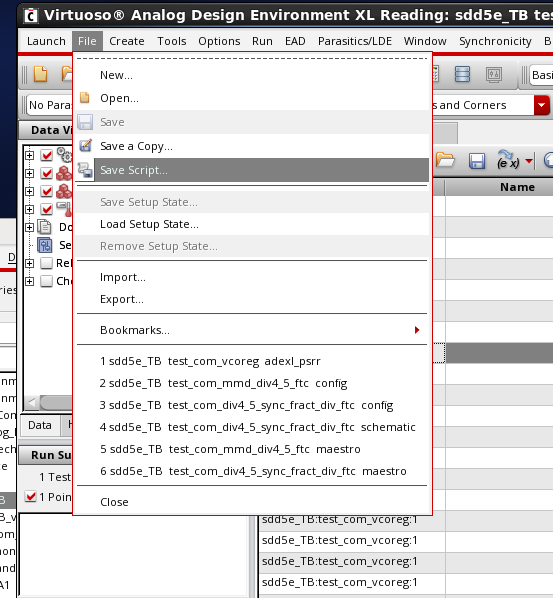Image resolution: width=553 pixels, height=598 pixels.
Task: Toggle first checked row checkbox in Data View
Action: pos(47,155)
